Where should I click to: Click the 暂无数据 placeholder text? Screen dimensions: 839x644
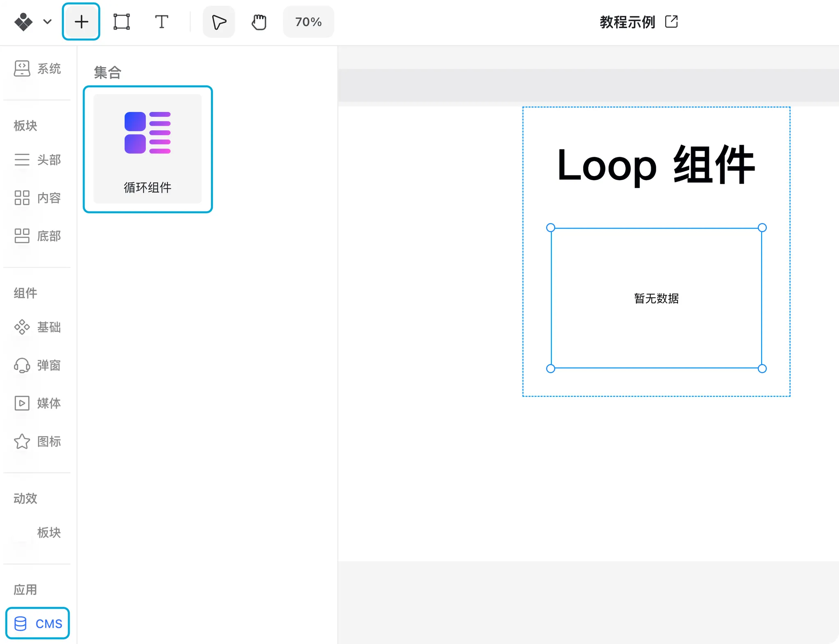tap(656, 298)
